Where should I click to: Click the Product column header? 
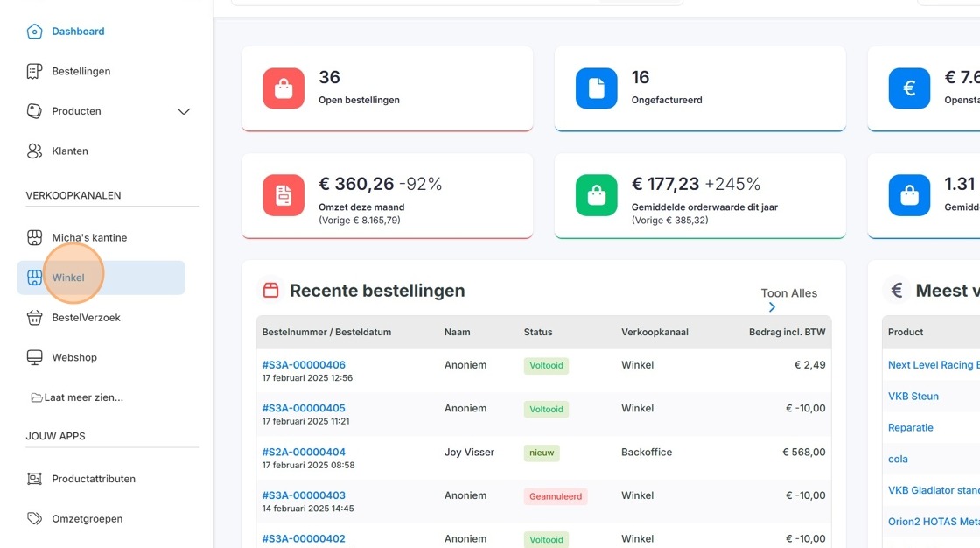(906, 332)
